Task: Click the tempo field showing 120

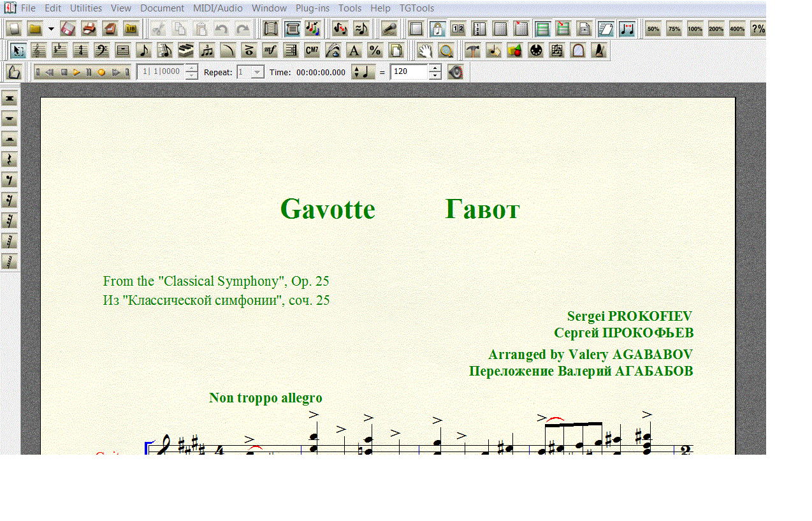Action: (409, 72)
